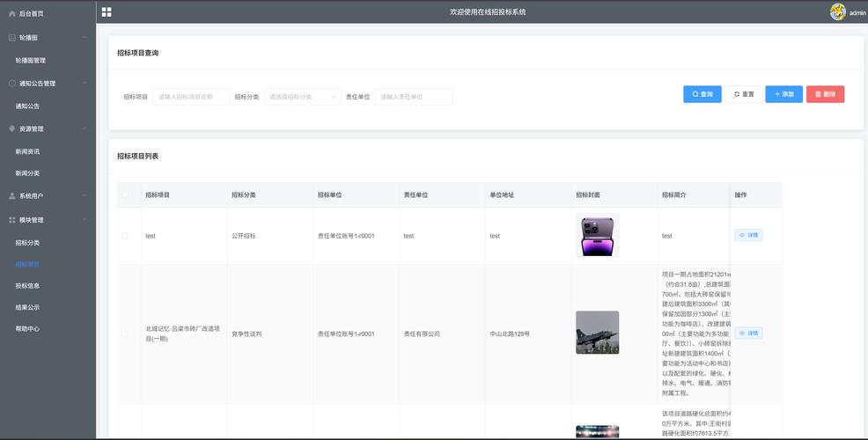
Task: Click the 北城记忆·吕梁市砖厂改造项目 name cell
Action: (x=183, y=334)
